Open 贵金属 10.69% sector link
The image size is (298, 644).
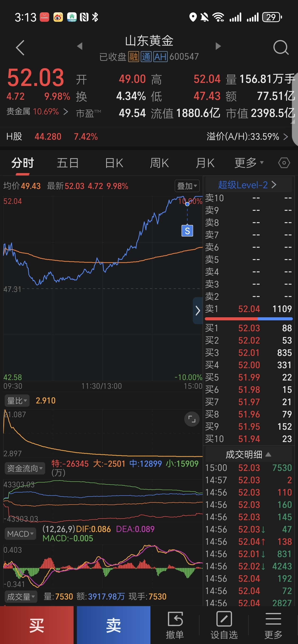tap(37, 112)
